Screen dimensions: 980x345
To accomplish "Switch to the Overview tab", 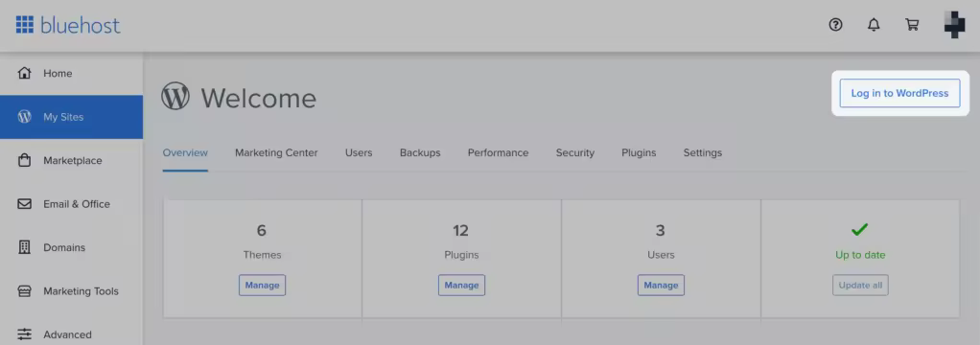I will 185,152.
